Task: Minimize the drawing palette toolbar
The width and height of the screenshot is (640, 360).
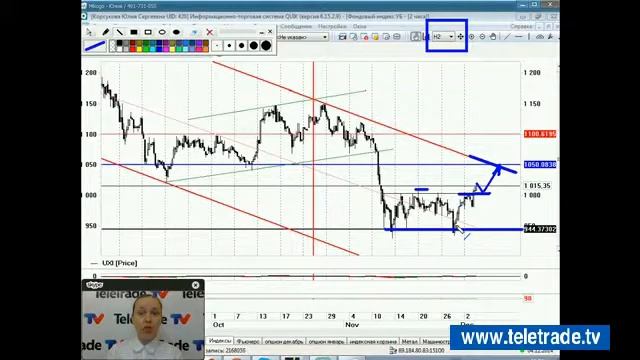Action: click(x=262, y=32)
